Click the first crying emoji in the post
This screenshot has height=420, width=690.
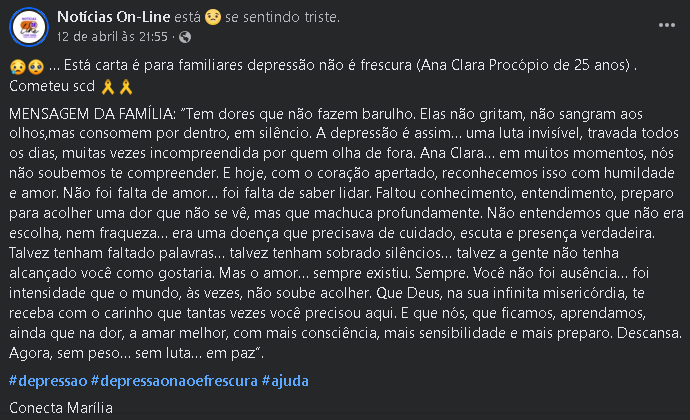(x=18, y=67)
